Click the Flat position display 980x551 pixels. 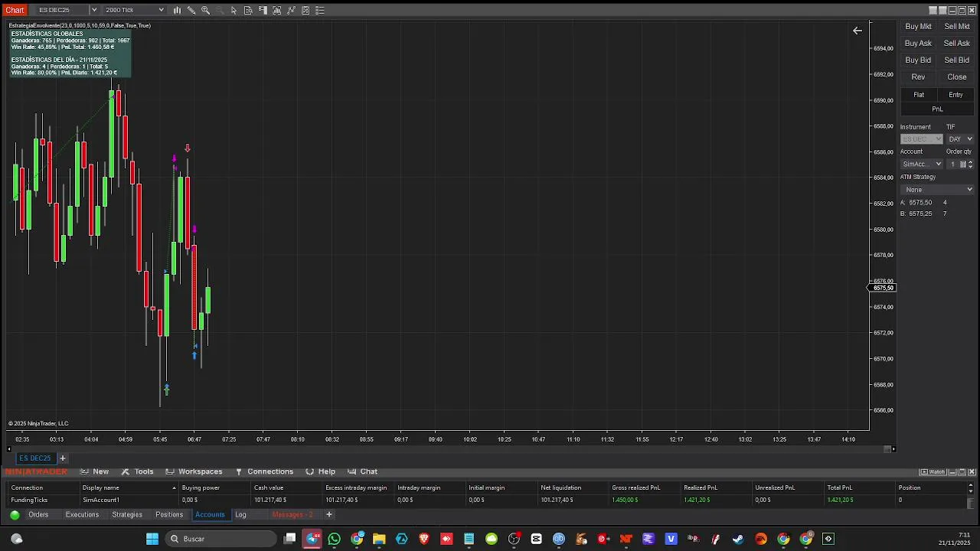coord(919,95)
